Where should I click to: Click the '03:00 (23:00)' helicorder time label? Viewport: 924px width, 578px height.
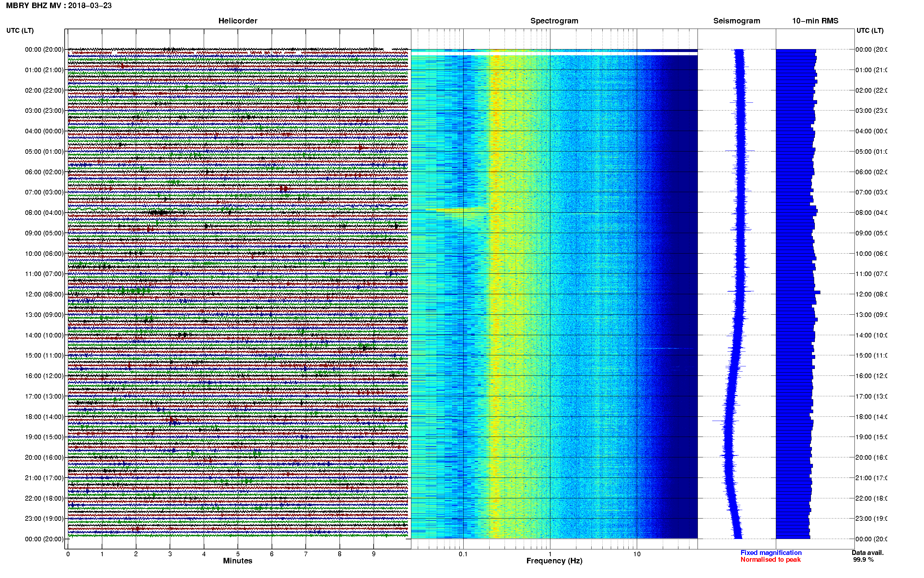[x=44, y=111]
